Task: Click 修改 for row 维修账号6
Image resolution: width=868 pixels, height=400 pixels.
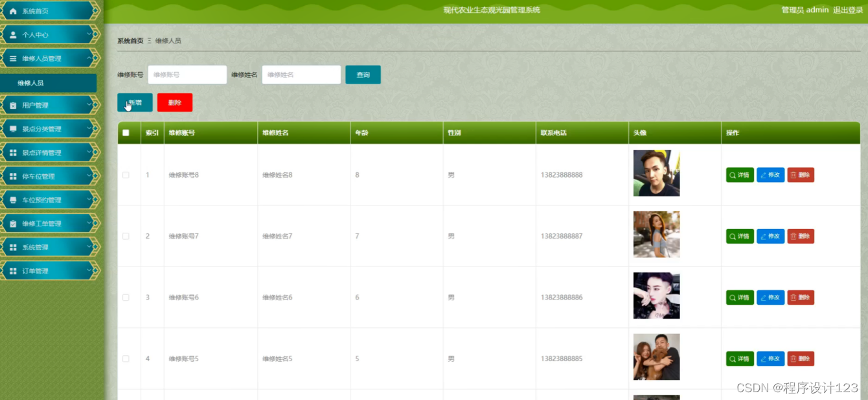Action: coord(770,298)
